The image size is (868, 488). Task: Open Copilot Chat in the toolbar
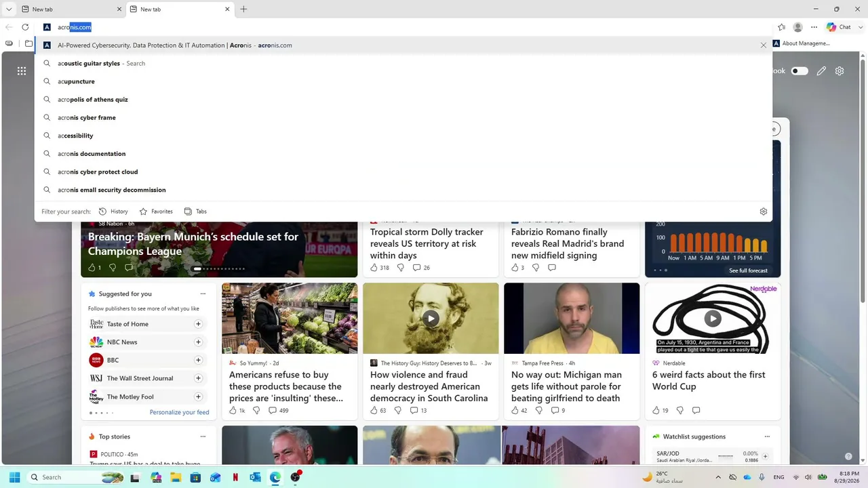pos(838,27)
